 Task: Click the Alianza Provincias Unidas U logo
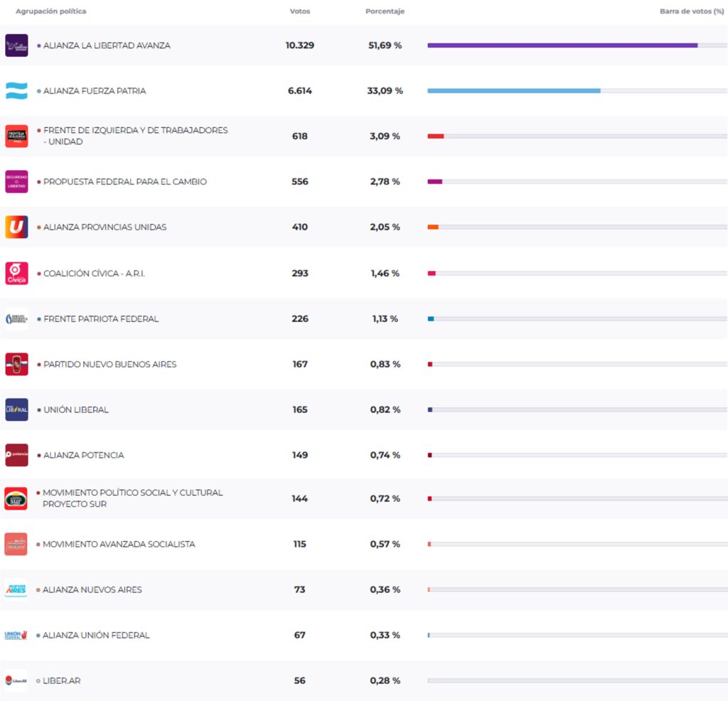tap(16, 227)
